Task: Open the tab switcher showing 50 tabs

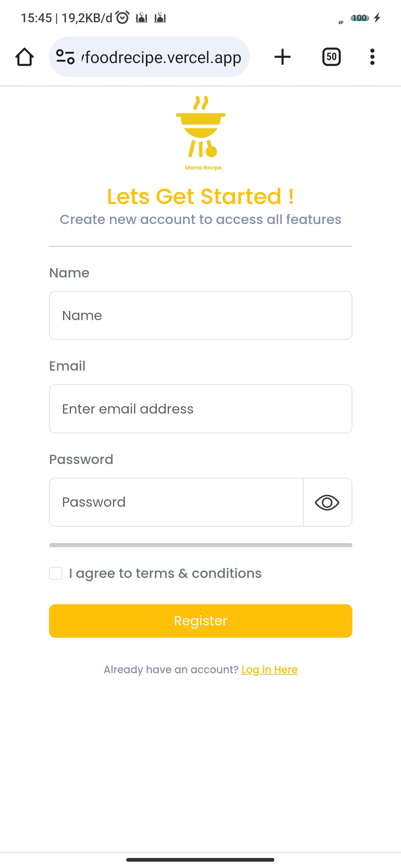Action: (x=331, y=56)
